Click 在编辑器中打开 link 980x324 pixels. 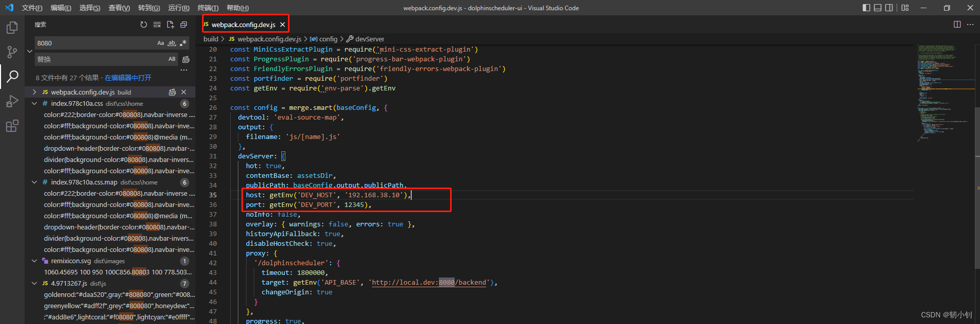128,78
